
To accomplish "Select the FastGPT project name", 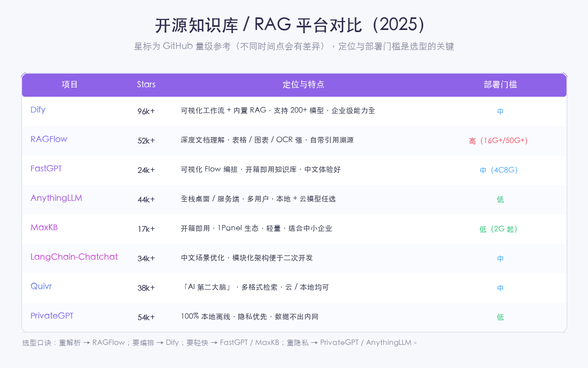I will (x=46, y=169).
